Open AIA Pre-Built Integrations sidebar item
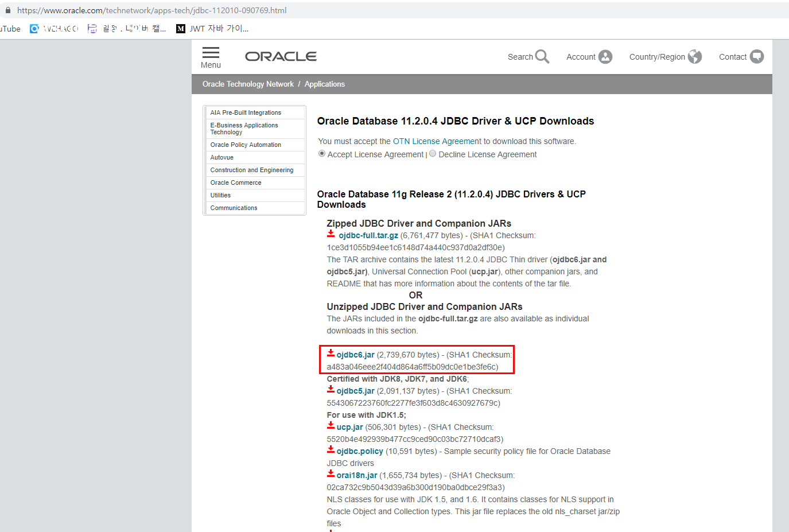Screen dimensions: 789x532 coord(255,113)
